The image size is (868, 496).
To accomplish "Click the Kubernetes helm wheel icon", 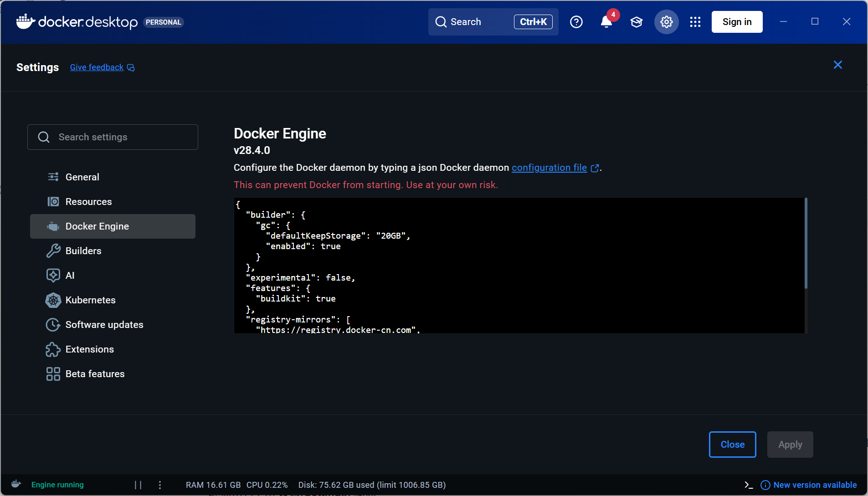I will point(53,300).
